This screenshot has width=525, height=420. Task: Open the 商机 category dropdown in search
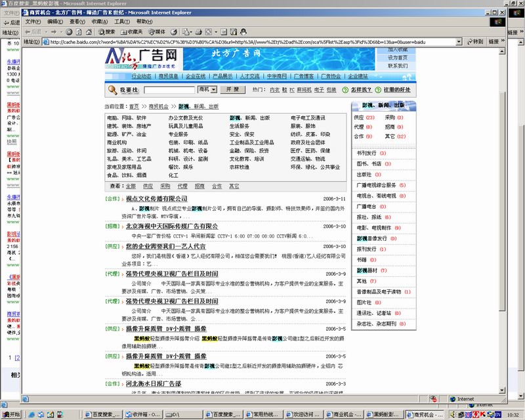click(x=214, y=89)
